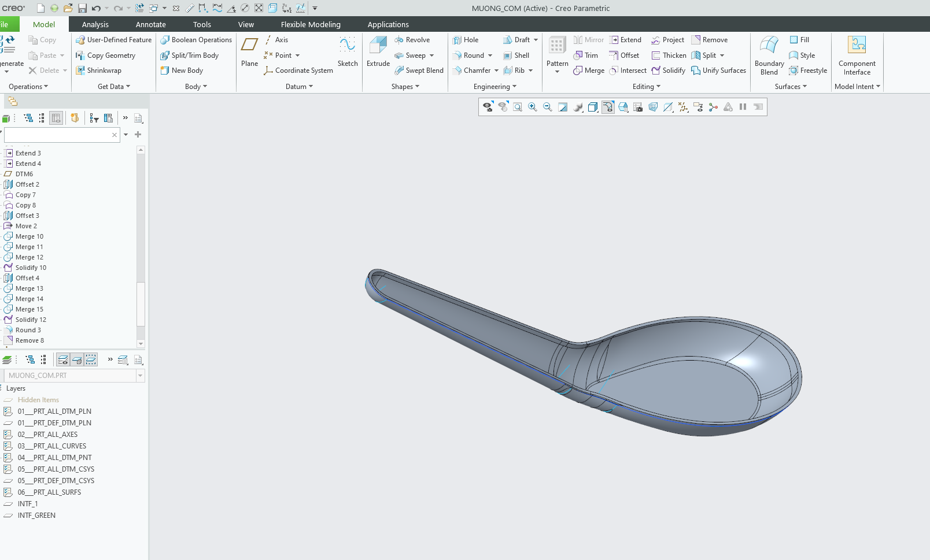Open the Flexible Modeling tab
930x560 pixels.
click(311, 24)
